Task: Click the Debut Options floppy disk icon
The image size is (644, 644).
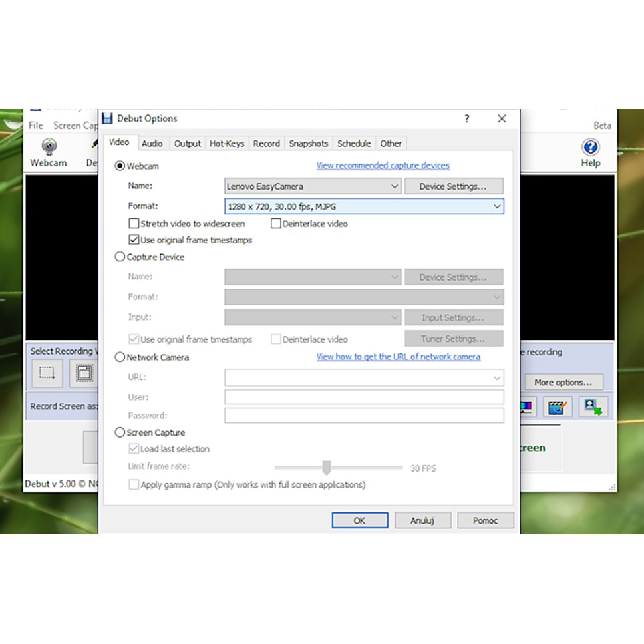Action: (x=107, y=118)
